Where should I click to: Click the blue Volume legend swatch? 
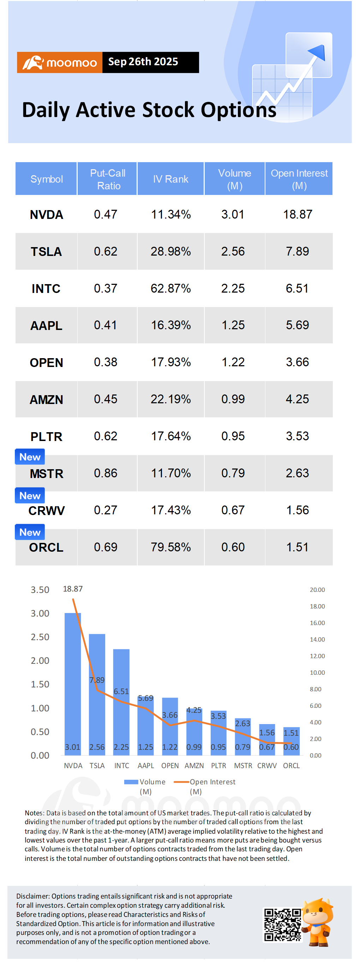pyautogui.click(x=131, y=782)
